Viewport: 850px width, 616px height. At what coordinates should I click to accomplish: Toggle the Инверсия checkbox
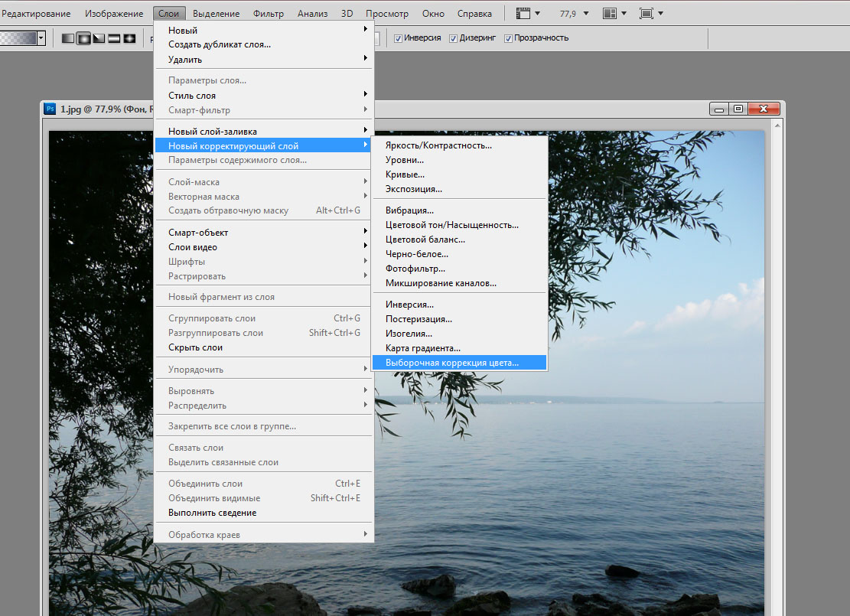(x=398, y=38)
